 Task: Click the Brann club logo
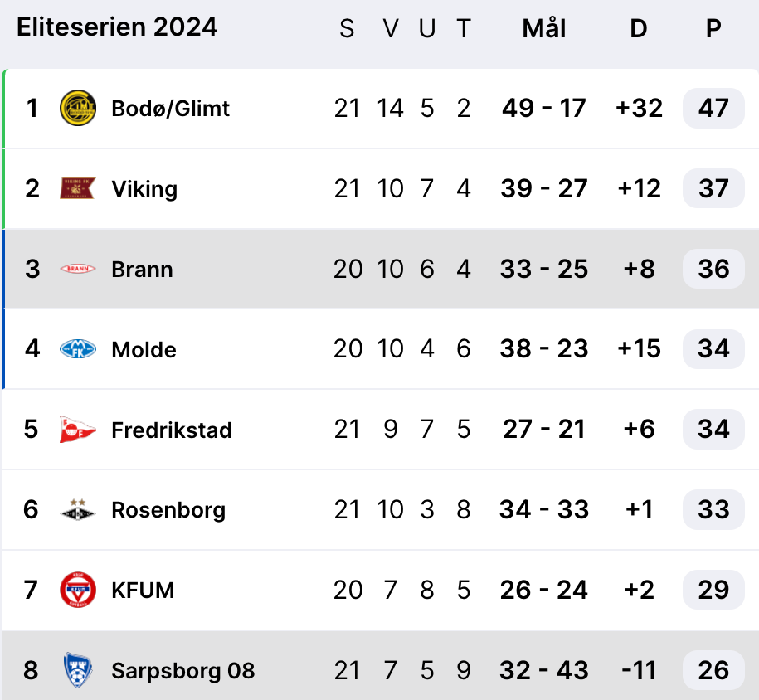(x=78, y=270)
